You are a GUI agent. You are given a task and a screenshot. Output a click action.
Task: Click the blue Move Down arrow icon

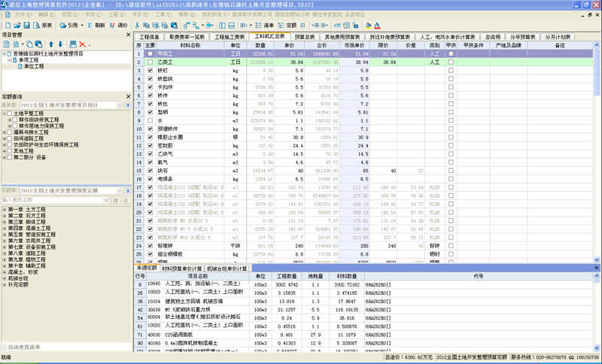click(x=60, y=44)
